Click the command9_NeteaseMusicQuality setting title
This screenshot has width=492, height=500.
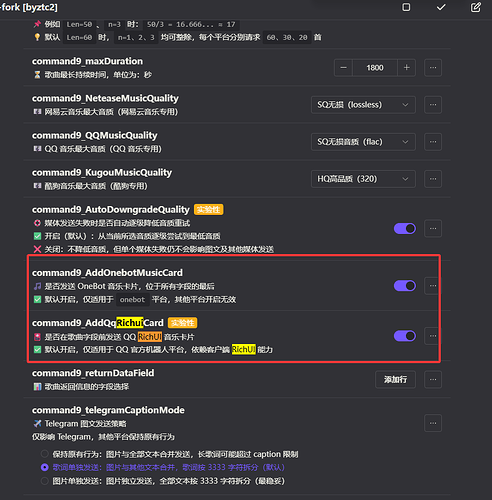pyautogui.click(x=105, y=98)
